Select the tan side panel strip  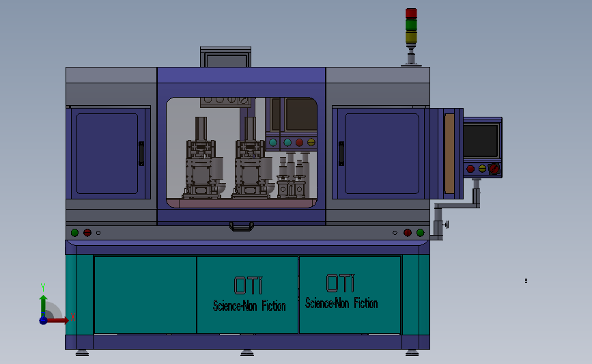point(449,153)
